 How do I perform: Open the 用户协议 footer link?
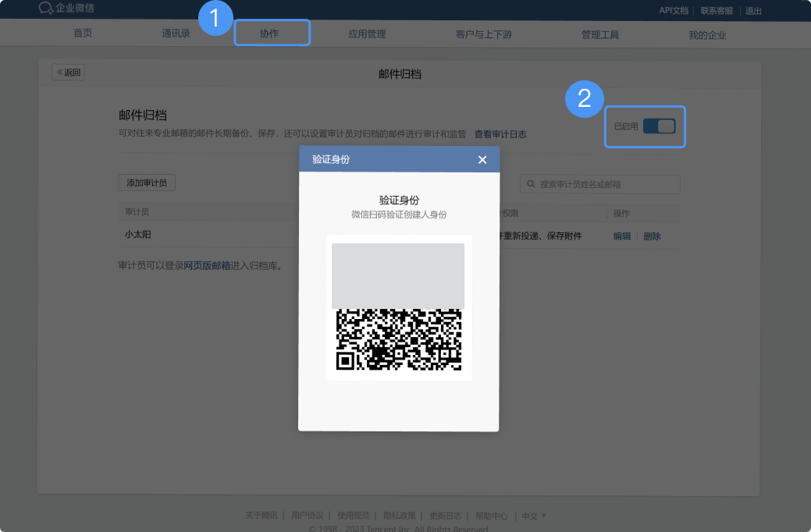coord(308,516)
